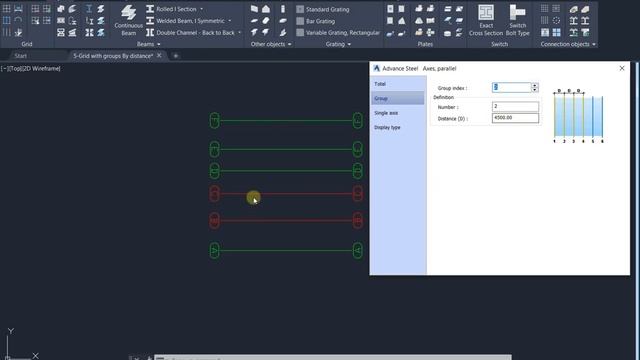Screen dimensions: 640x360
Task: Click the blue four-square icon in Connection objects
Action: tap(556, 32)
